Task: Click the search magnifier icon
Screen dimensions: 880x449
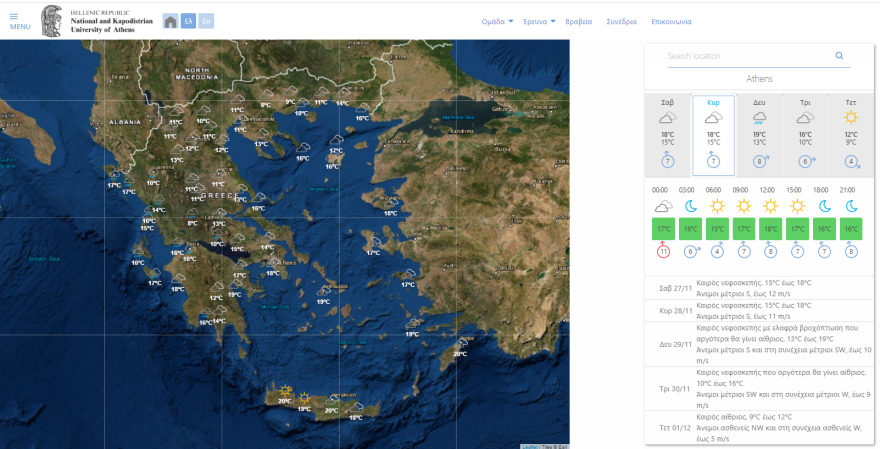Action: point(839,56)
